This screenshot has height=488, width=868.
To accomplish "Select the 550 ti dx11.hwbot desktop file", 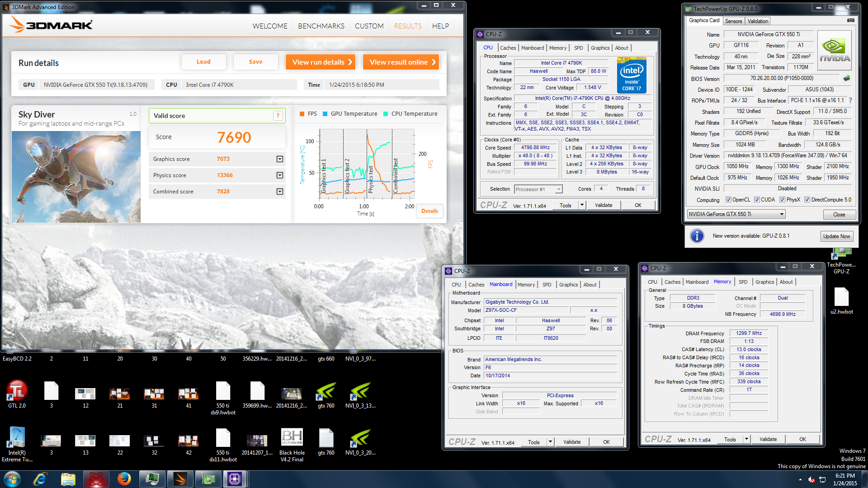I will tap(223, 445).
